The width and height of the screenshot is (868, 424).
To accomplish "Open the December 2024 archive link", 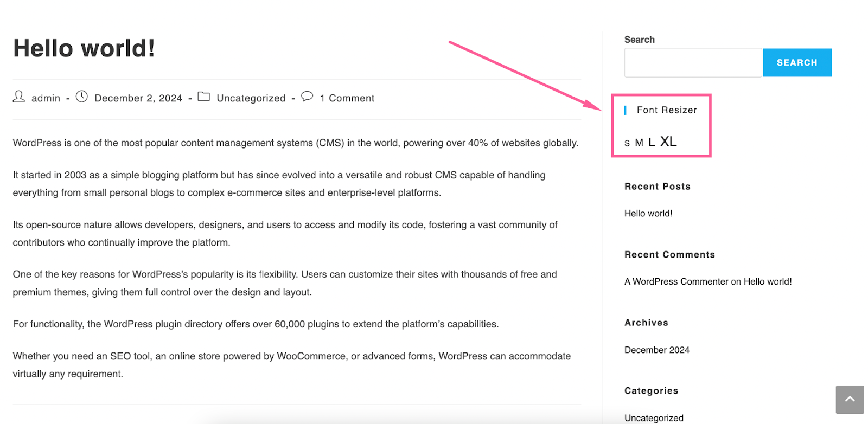I will pos(657,350).
